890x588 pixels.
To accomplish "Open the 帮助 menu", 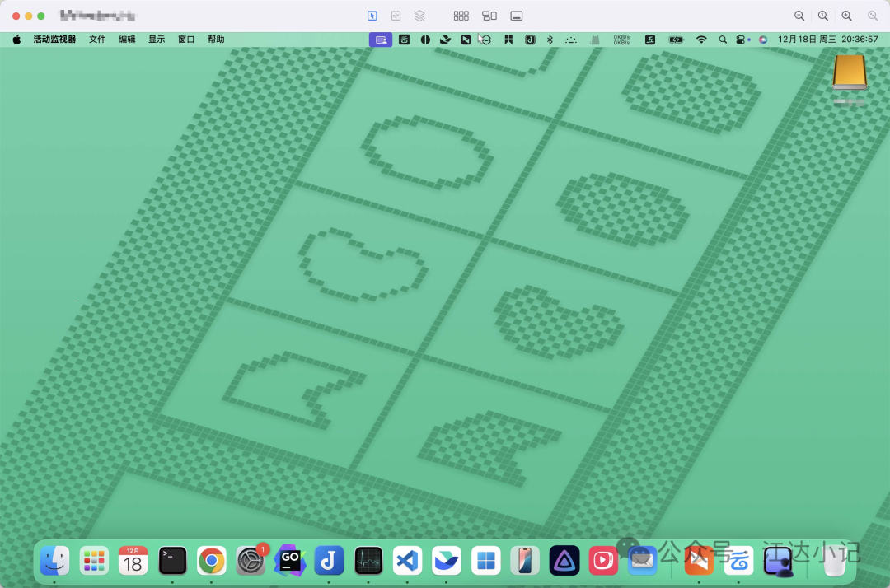I will 216,40.
